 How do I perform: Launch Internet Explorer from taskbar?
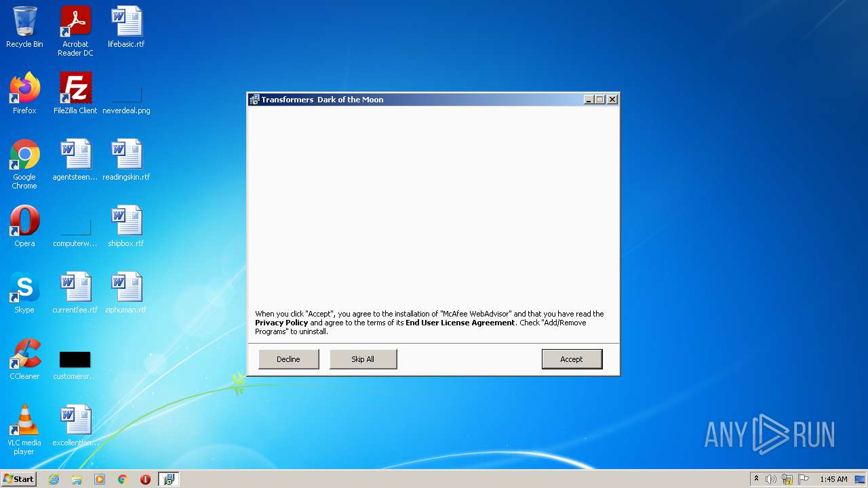point(54,479)
